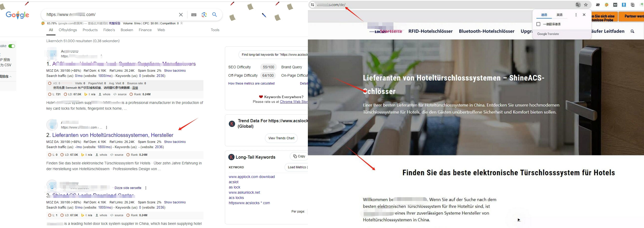644x228 pixels.
Task: Click into the Google search input field
Action: point(110,15)
